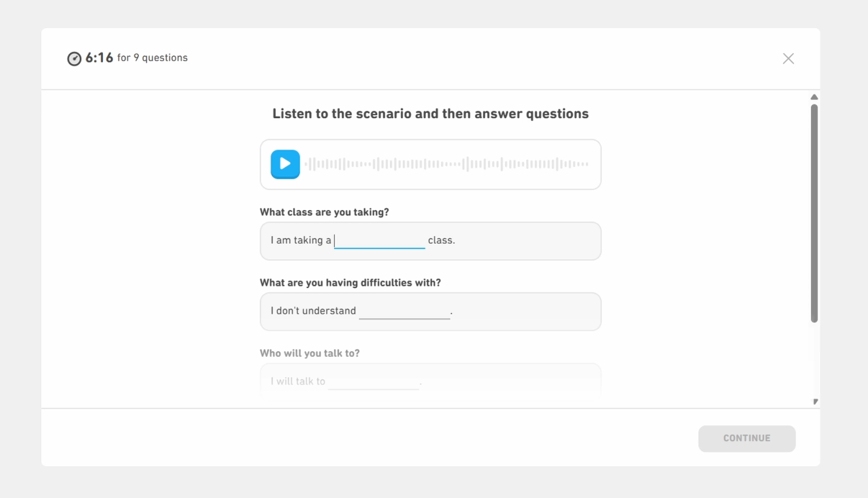This screenshot has height=498, width=868.
Task: Click the "I don't understand" sentence text
Action: pyautogui.click(x=313, y=311)
